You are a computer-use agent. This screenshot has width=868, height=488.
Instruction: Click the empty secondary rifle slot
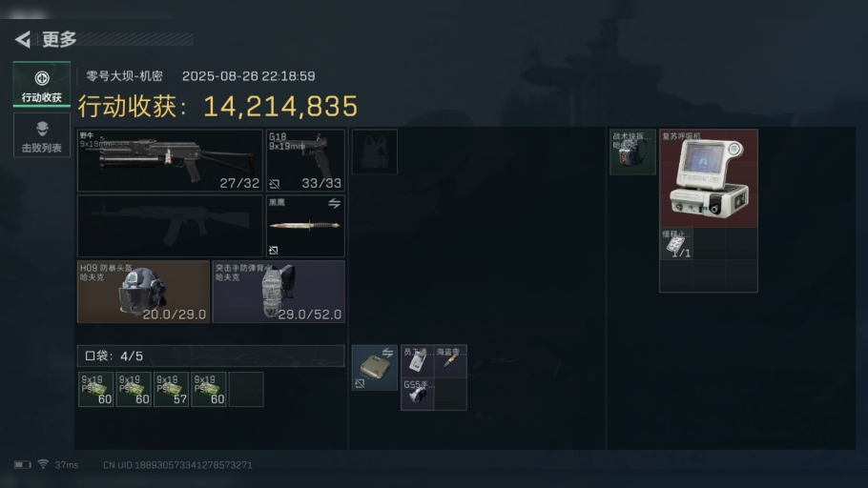[170, 226]
